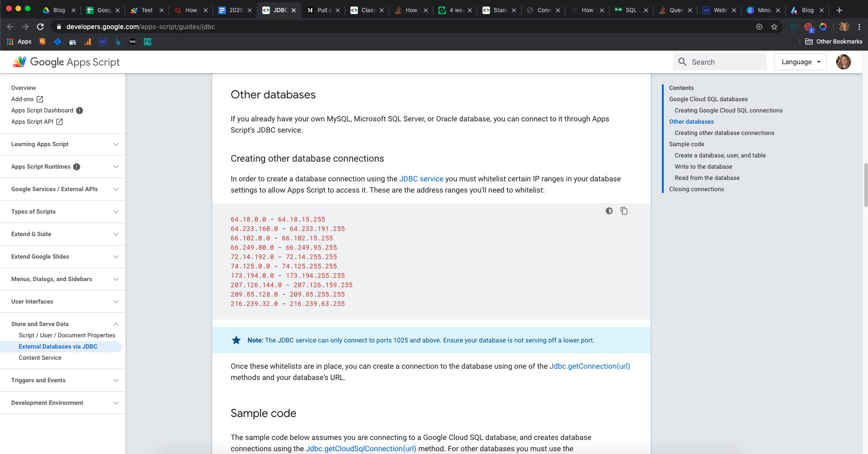Select Content Service in sidebar
Image resolution: width=868 pixels, height=454 pixels.
pos(40,358)
